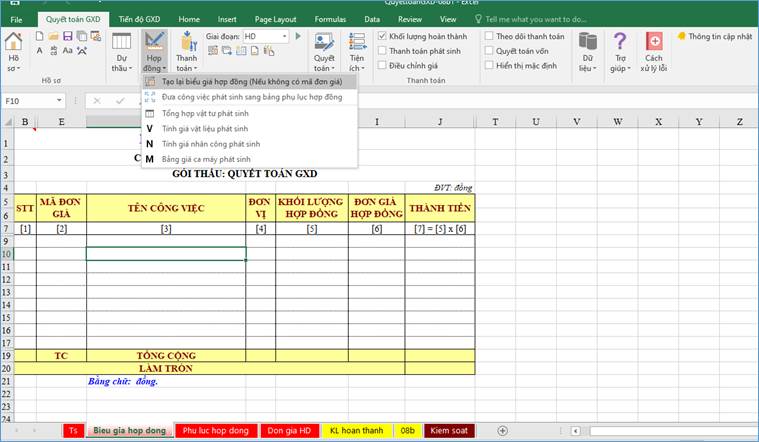This screenshot has height=442, width=759.
Task: Select the red Ts sheet tab
Action: pyautogui.click(x=72, y=431)
